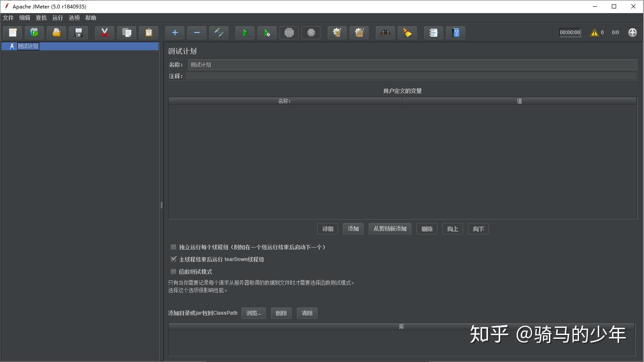Click the 从剪贴板添加 button
Viewport: 644px width, 362px height.
pos(389,229)
